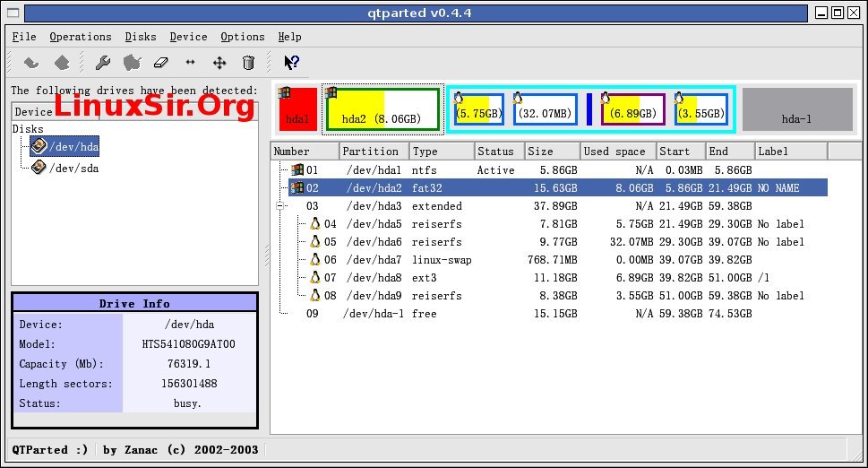868x468 pixels.
Task: Click the penguin icon for /dev/hda9
Action: 315,295
